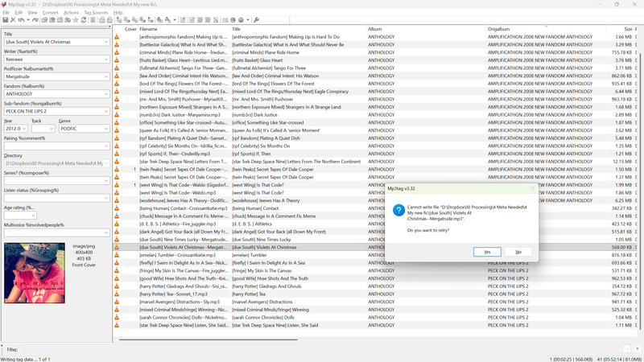Open the Tag Sources menu
The width and height of the screenshot is (644, 362).
(x=96, y=13)
